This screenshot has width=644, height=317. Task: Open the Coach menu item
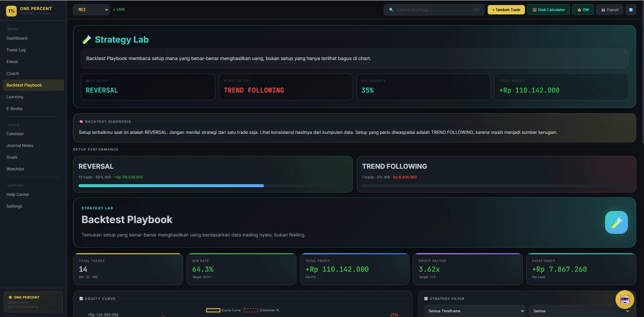coord(13,73)
